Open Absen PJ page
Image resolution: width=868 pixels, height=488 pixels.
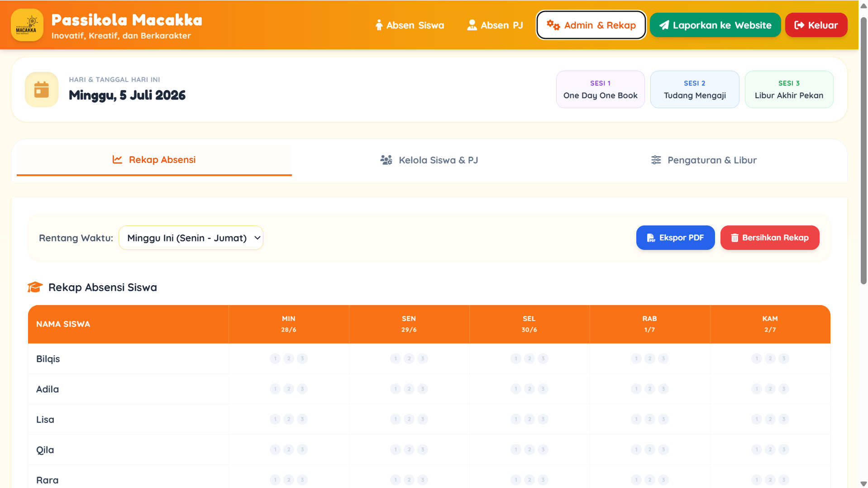[x=495, y=25]
